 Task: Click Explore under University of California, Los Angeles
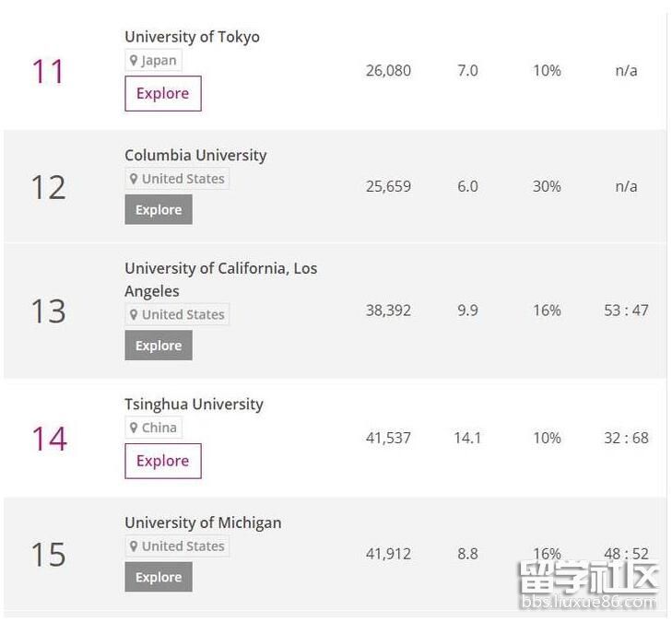pyautogui.click(x=159, y=346)
